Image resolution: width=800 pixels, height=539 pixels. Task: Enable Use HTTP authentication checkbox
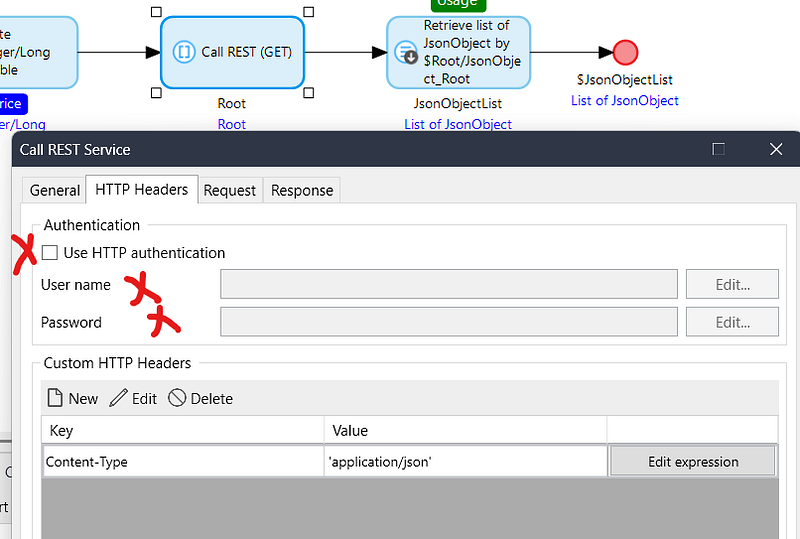pyautogui.click(x=50, y=253)
